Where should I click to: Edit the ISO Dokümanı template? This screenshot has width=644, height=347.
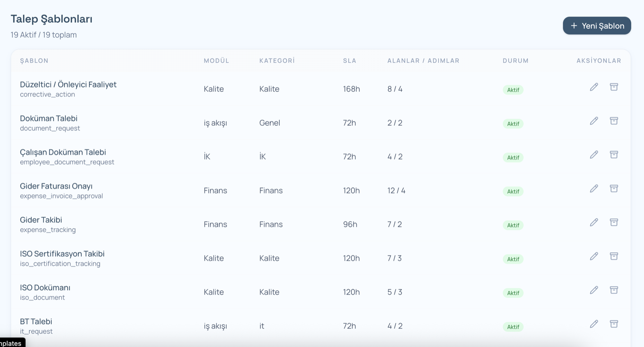pos(594,290)
